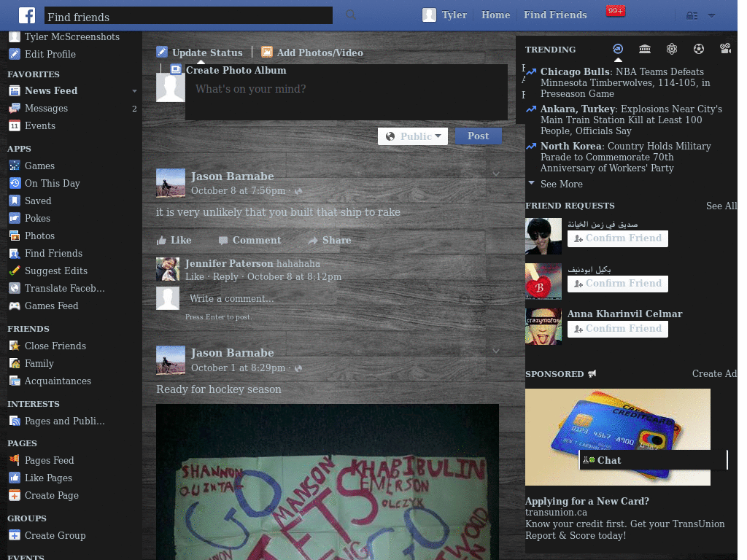Open the options chevron on October 8 post
Viewport: 747px width, 560px height.
pyautogui.click(x=496, y=174)
